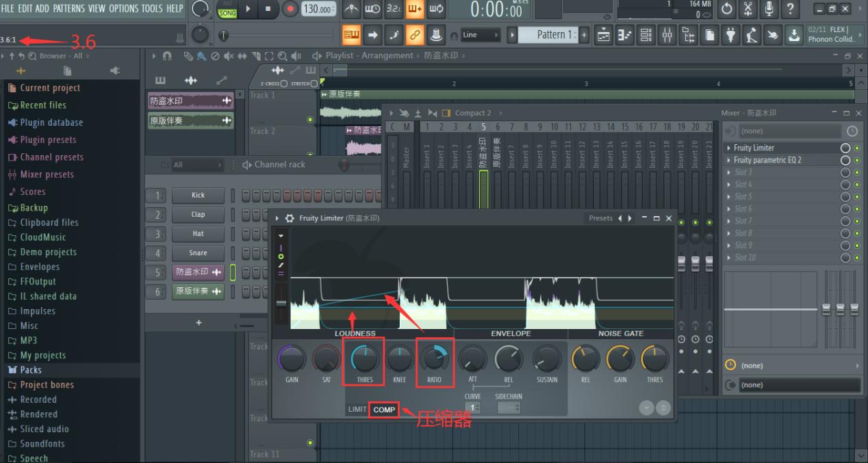
Task: Select the snap magnet icon in the Playlist toolbar
Action: coord(166,55)
